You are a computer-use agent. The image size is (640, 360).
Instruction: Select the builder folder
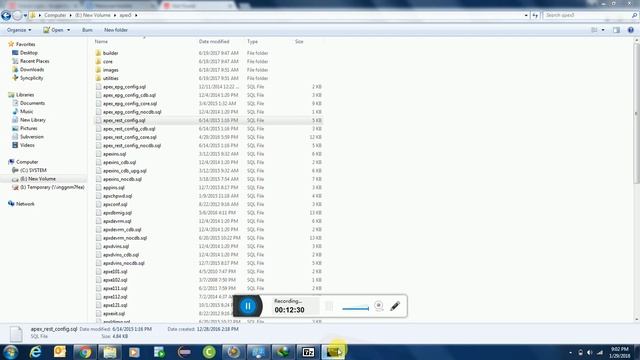110,53
